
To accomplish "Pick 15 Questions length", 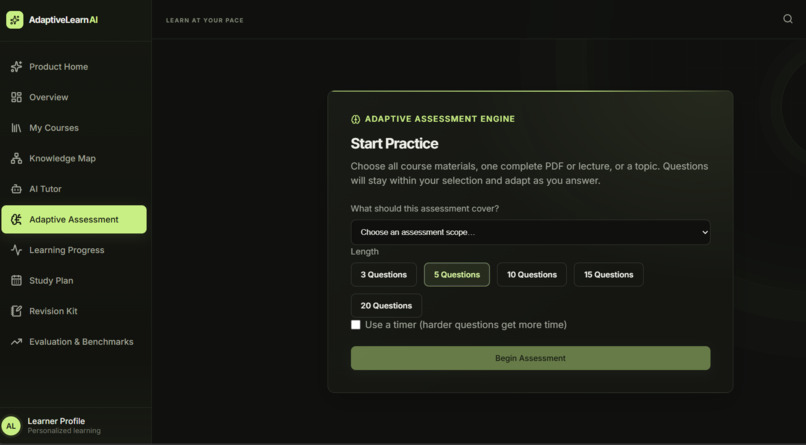I will tap(608, 274).
